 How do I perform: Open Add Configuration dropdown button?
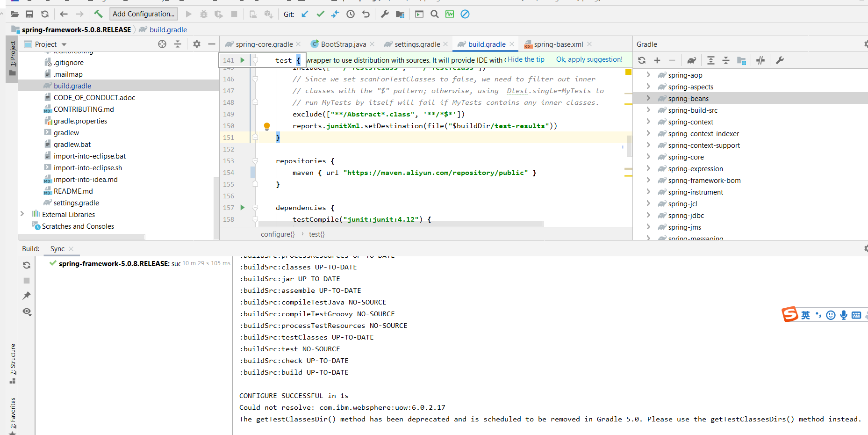click(143, 14)
